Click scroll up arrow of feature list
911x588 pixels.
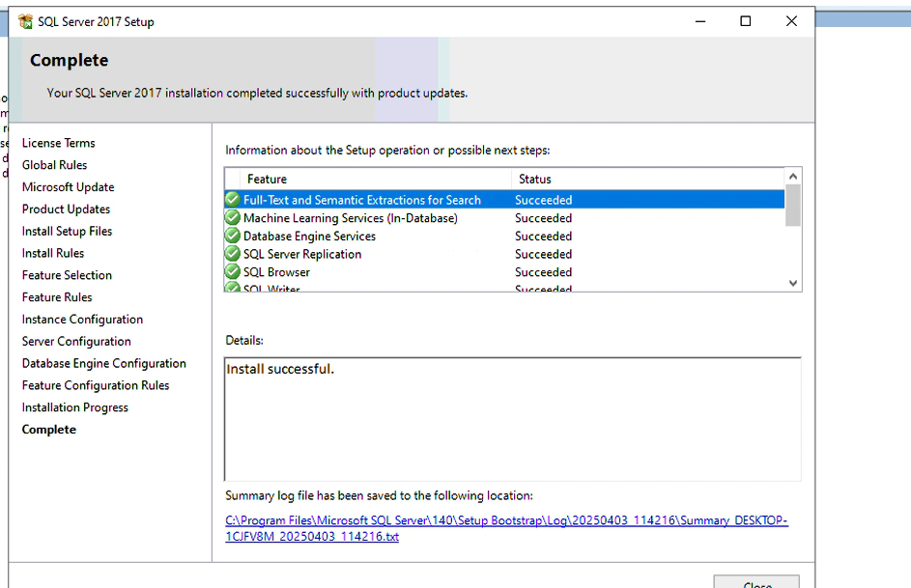coord(793,176)
